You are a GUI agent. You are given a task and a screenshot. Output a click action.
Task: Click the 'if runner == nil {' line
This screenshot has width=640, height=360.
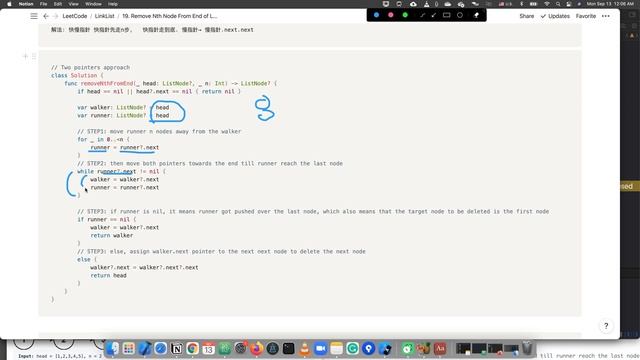pos(107,220)
